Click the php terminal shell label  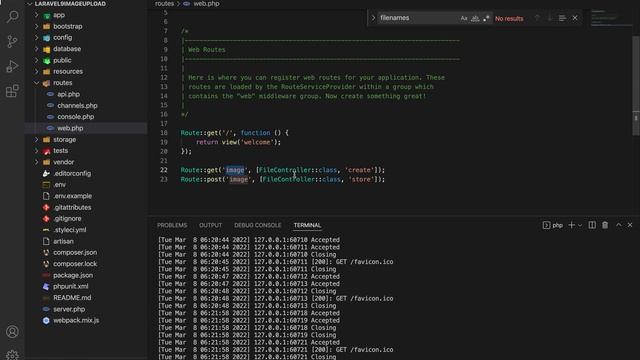tap(553, 225)
